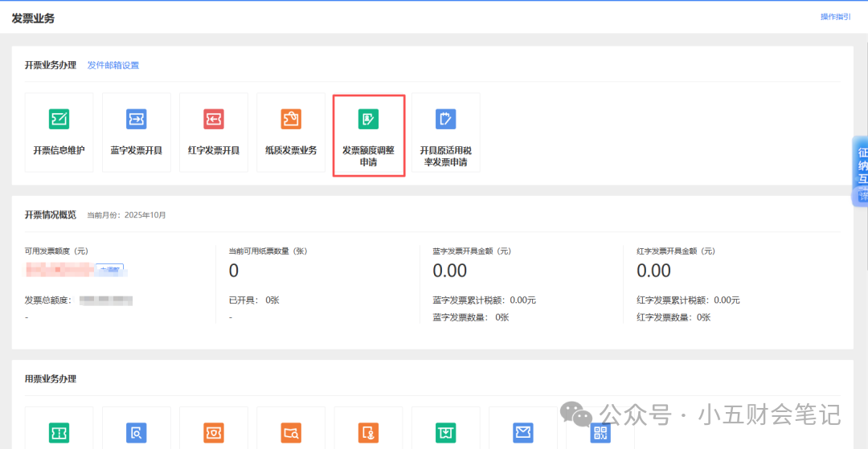
Task: Click the blue QR code icon under 用票业务办理
Action: click(x=600, y=432)
